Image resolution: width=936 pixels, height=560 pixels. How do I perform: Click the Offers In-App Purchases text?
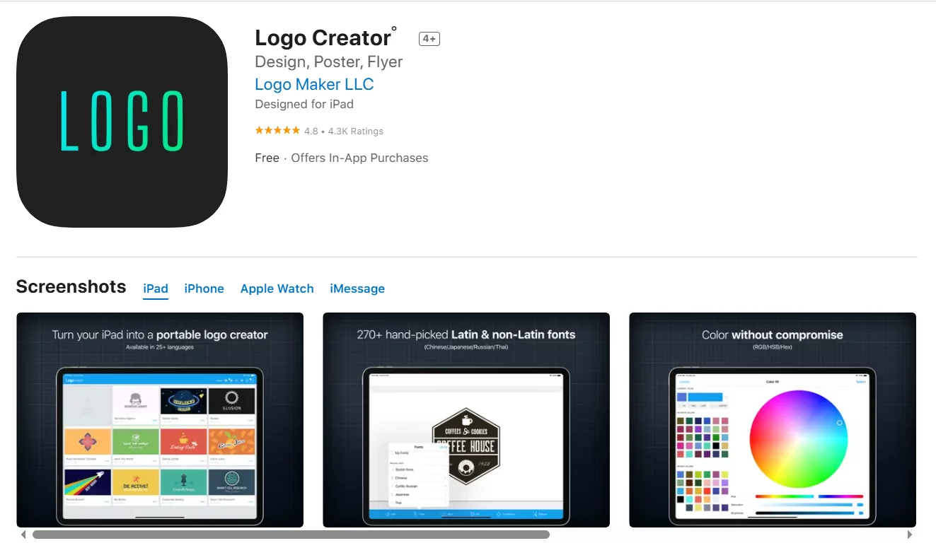click(360, 158)
